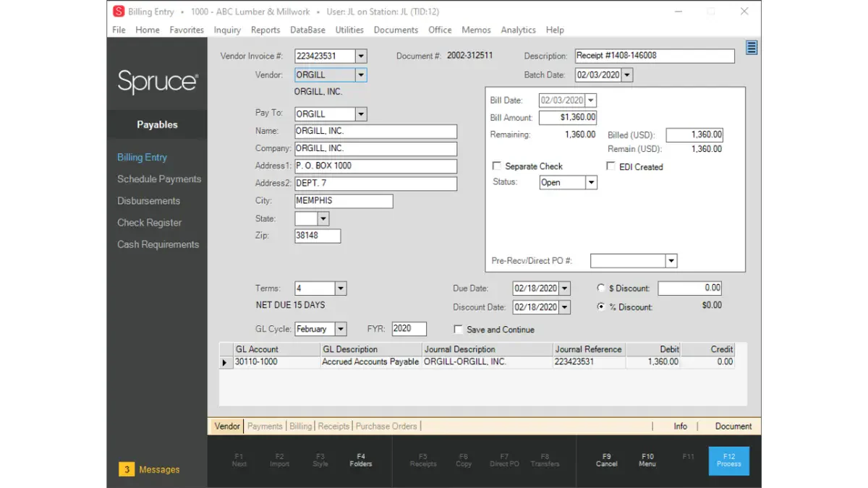Open the Reports menu

point(265,30)
